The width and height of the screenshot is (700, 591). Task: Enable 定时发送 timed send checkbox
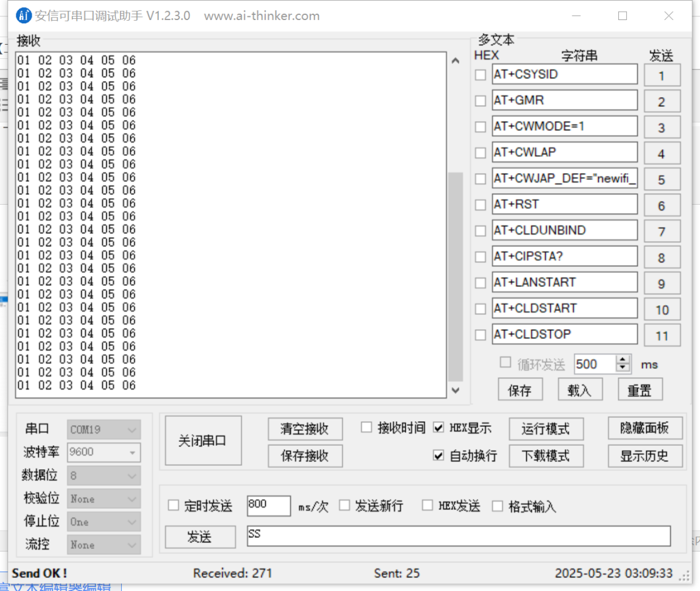[x=173, y=505]
